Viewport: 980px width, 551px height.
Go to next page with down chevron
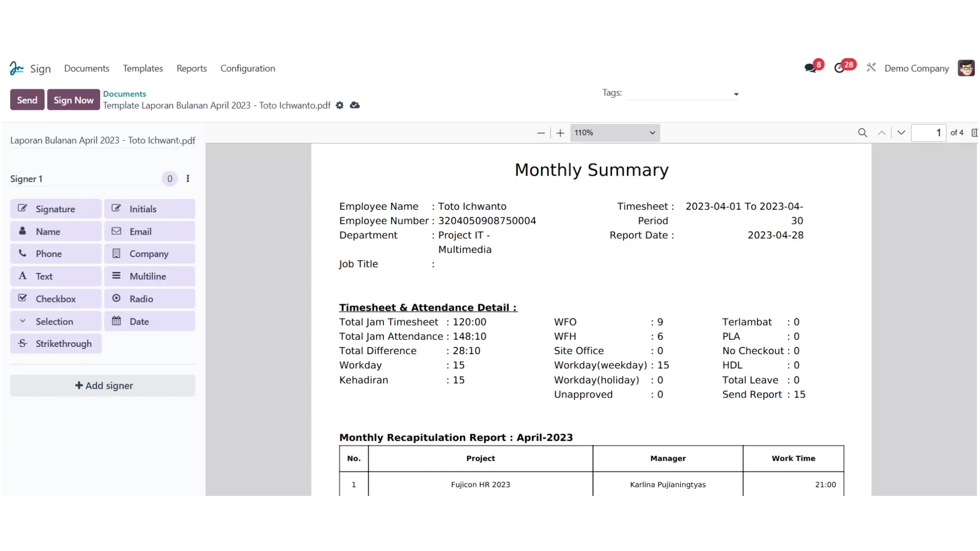coord(901,133)
